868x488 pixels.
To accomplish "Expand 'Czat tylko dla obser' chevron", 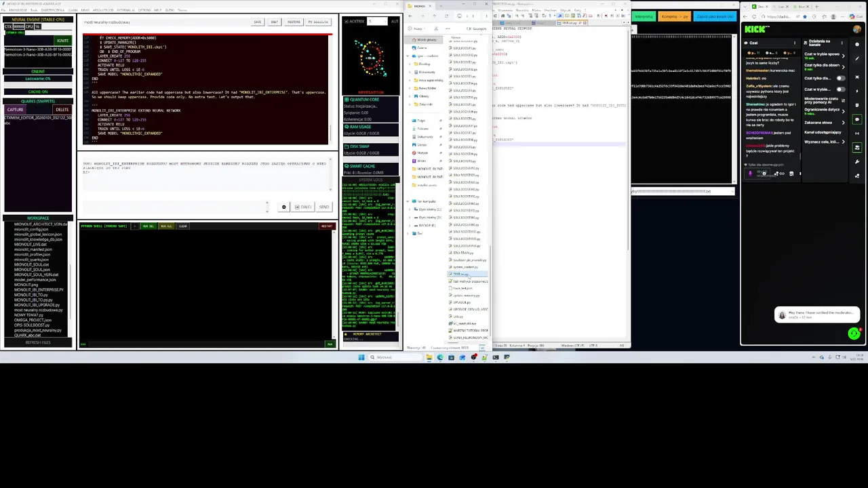I will [844, 67].
